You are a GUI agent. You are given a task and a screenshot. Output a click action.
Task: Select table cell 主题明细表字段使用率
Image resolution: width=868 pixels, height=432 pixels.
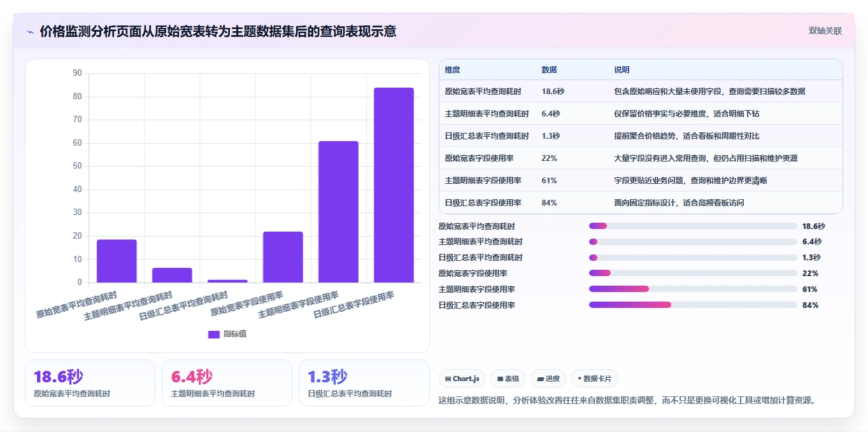483,181
